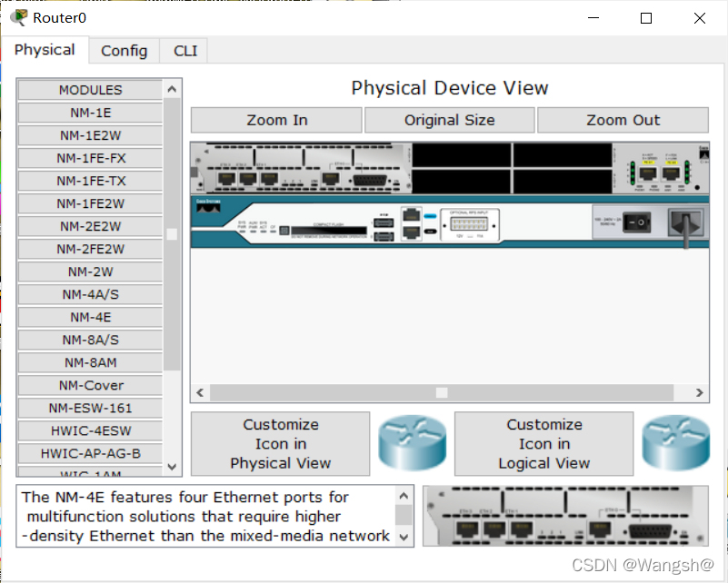This screenshot has height=583, width=728.
Task: Click module list scroll up arrow
Action: (x=172, y=89)
